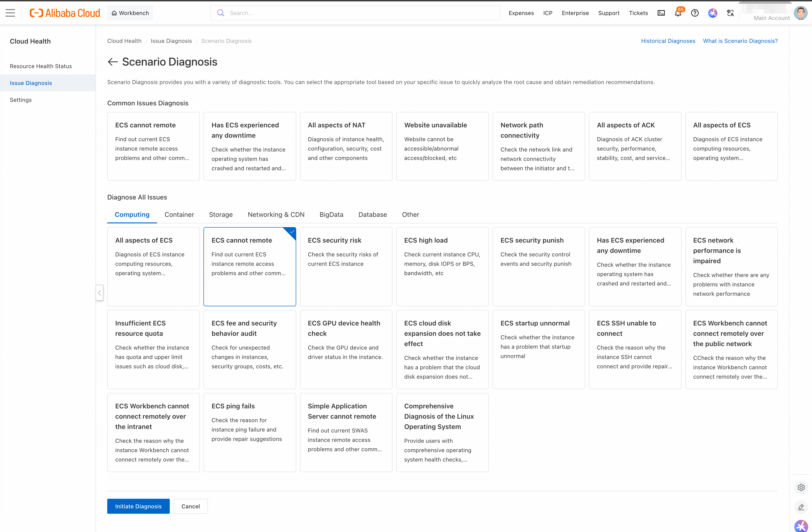Select ECS network performance is impaired card
Viewport: 812px width, 532px height.
(x=731, y=266)
